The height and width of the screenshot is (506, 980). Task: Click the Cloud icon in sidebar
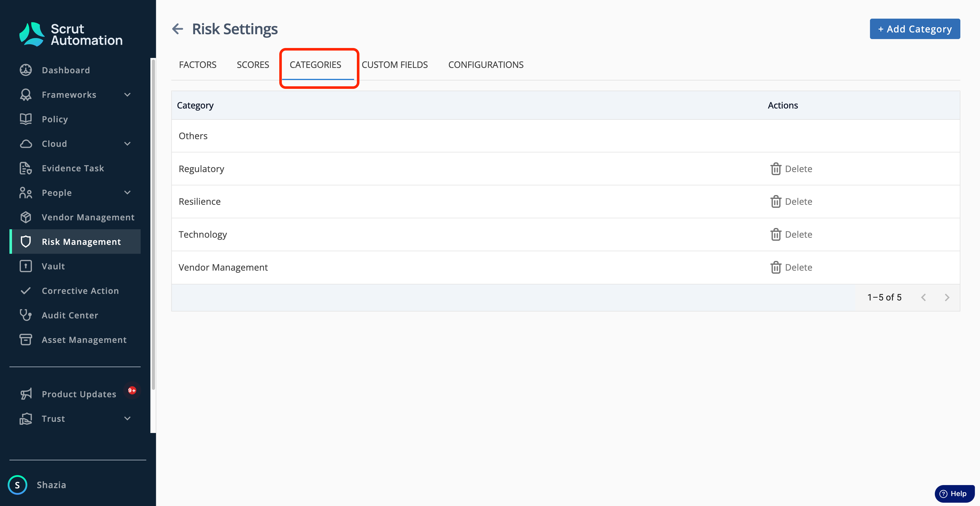point(26,144)
